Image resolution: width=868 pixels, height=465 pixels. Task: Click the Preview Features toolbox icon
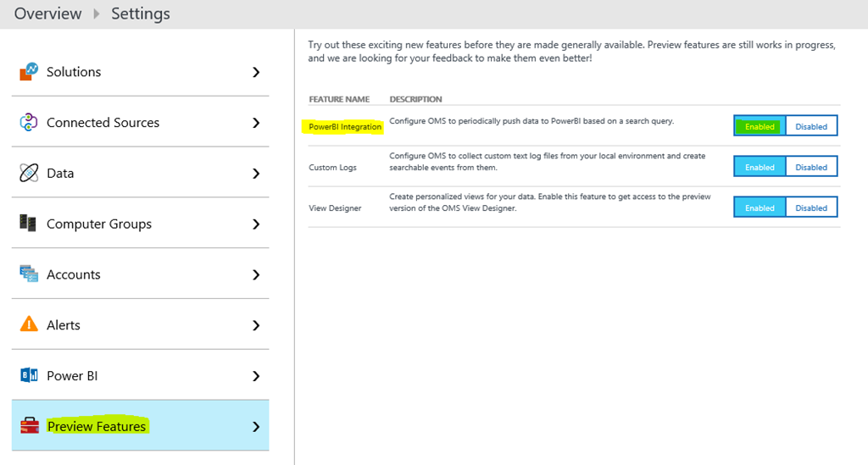pyautogui.click(x=29, y=426)
